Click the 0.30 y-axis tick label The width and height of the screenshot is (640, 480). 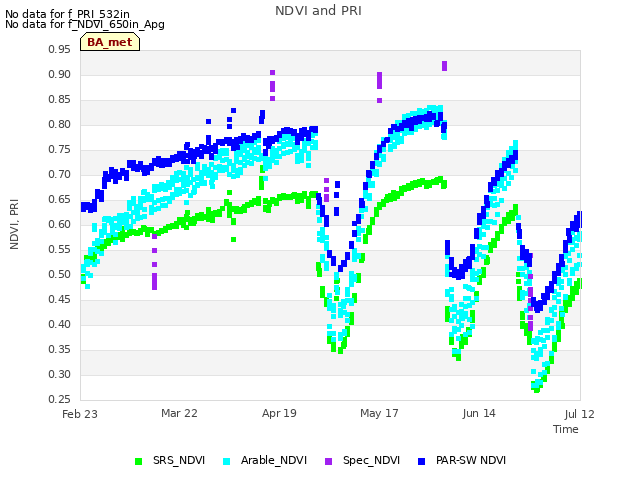(x=60, y=374)
